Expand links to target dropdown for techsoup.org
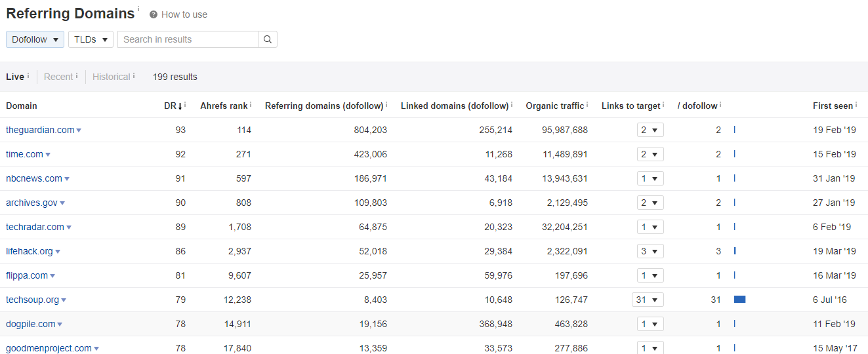The width and height of the screenshot is (868, 354). [x=648, y=300]
